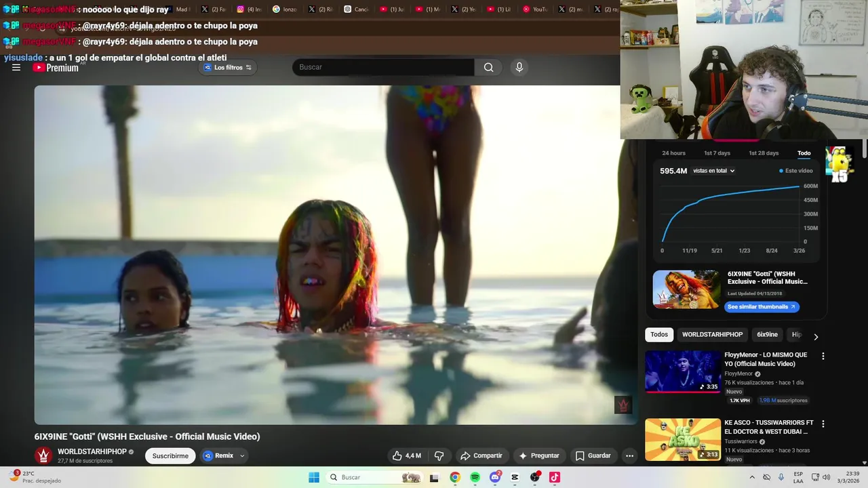Select the Todos filter chip
This screenshot has width=868, height=488.
pos(659,335)
